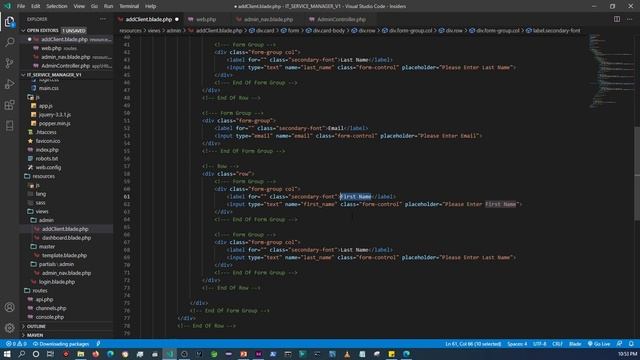
Task: Open Explorer panel ellipsis menu
Action: tap(103, 19)
